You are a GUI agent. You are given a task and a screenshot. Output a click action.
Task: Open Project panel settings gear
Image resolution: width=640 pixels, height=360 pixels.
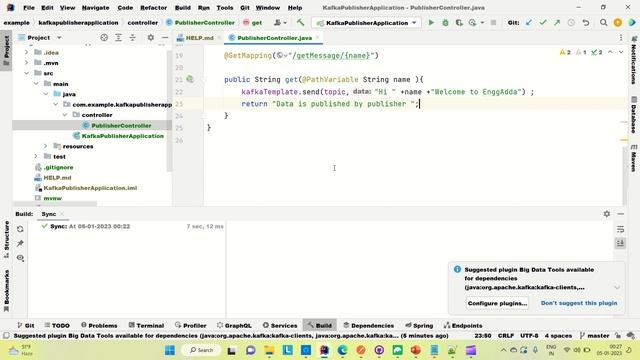tap(151, 38)
